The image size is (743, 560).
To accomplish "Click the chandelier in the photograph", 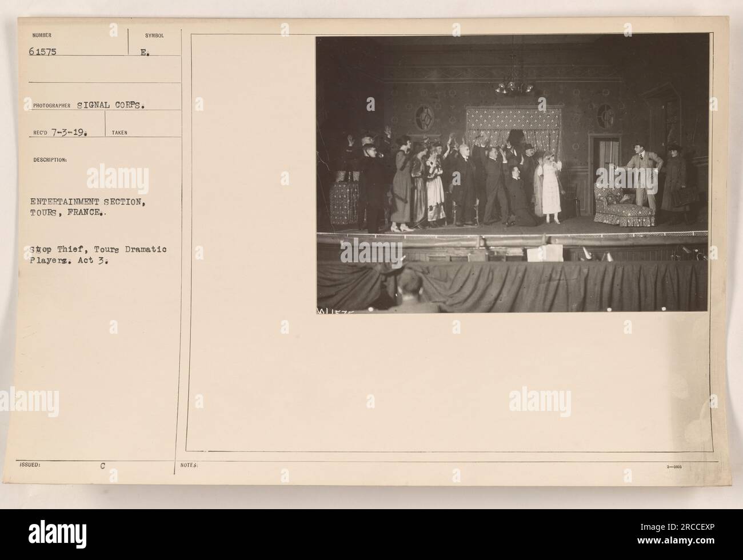I will tap(513, 83).
